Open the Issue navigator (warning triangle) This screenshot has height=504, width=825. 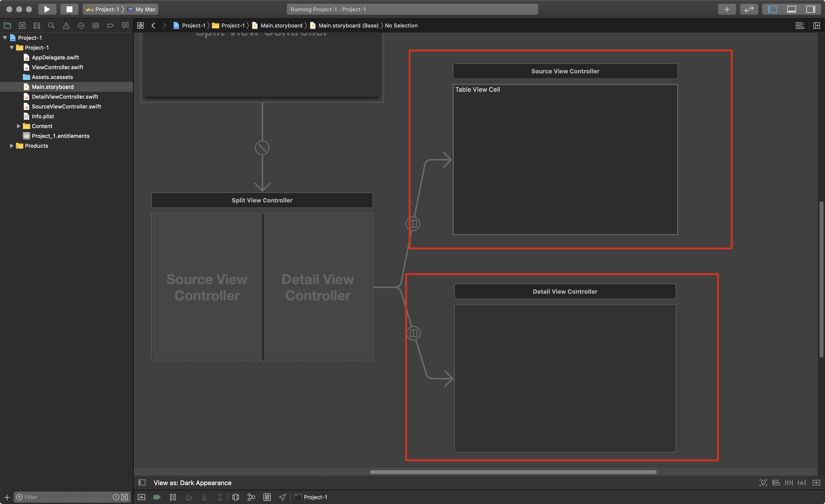66,26
